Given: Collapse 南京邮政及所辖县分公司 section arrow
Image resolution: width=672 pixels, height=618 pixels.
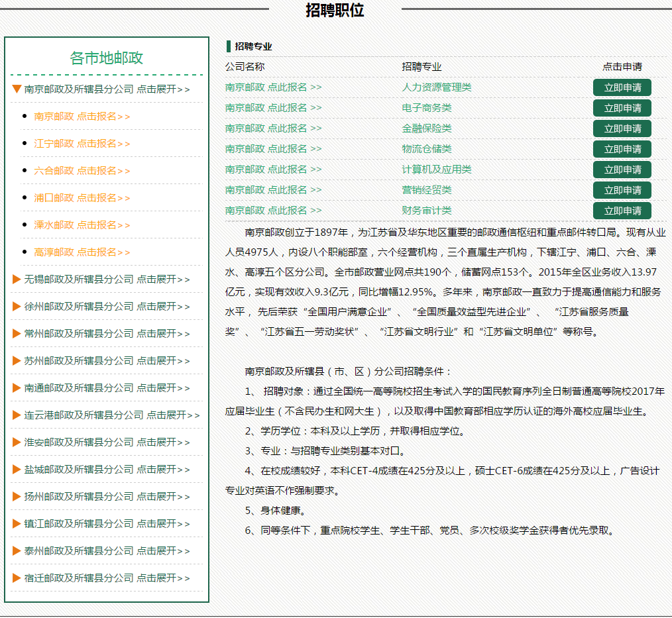Looking at the screenshot, I should point(17,89).
